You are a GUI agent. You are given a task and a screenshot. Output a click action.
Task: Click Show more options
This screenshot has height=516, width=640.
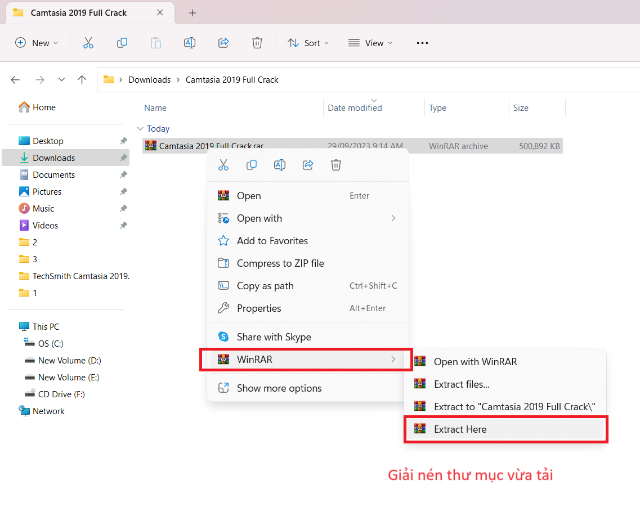point(308,388)
